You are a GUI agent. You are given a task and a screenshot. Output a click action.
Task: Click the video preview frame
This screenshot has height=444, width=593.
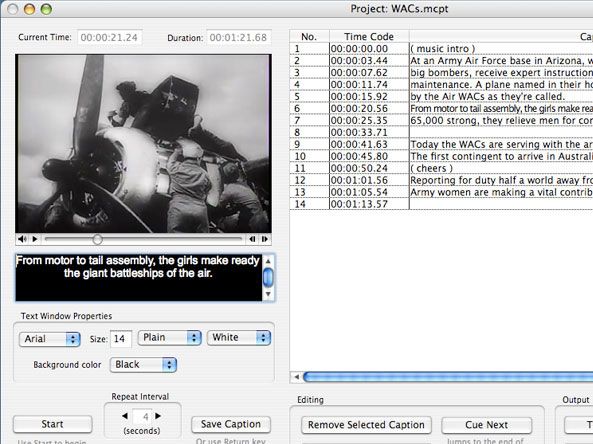pos(143,143)
